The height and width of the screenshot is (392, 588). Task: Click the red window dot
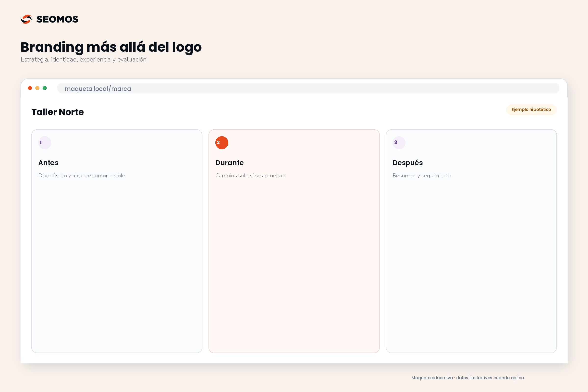pyautogui.click(x=30, y=88)
